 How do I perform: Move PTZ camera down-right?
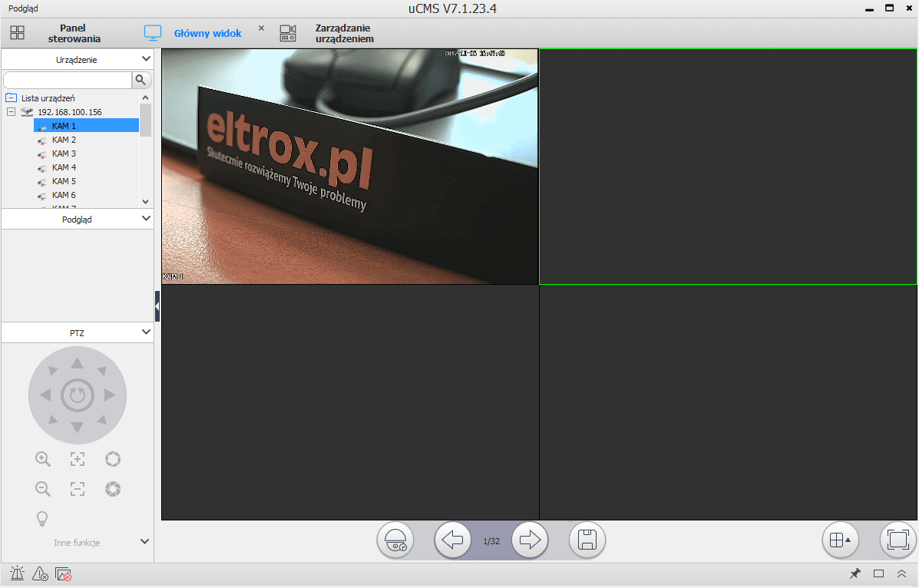(x=101, y=420)
